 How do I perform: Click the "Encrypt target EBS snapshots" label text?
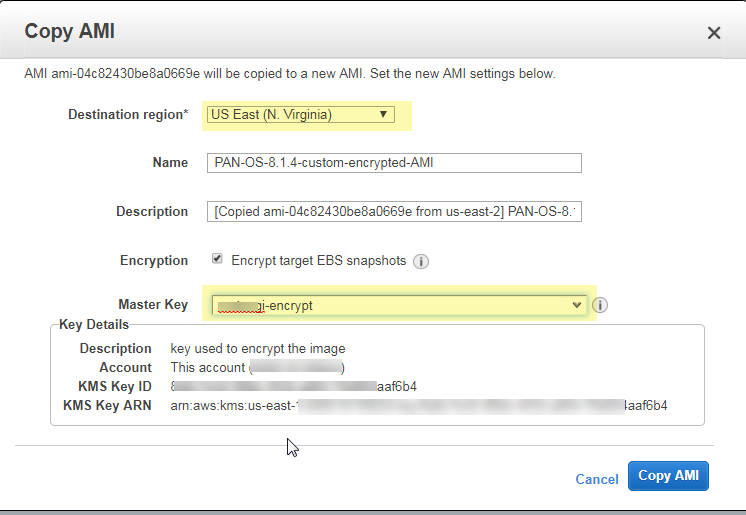pos(319,260)
